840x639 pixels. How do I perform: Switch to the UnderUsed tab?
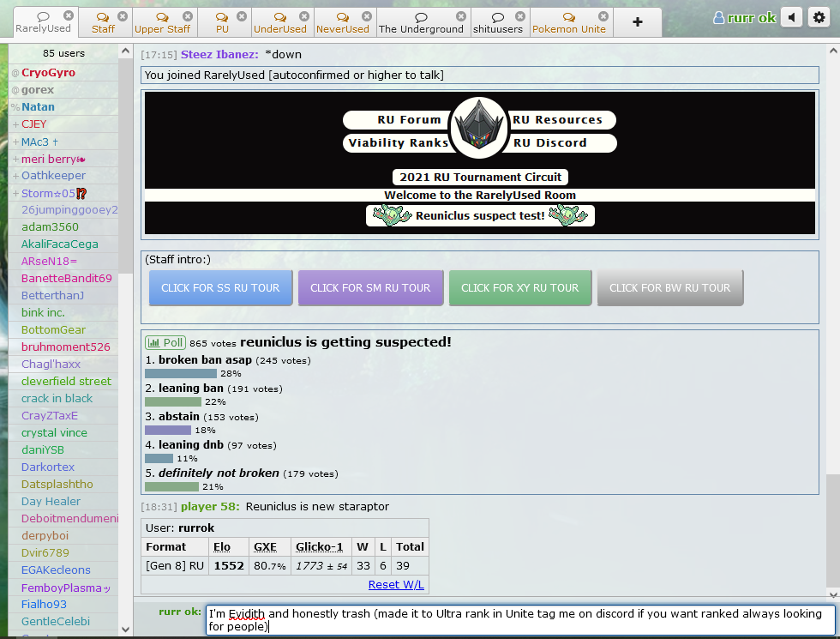pos(280,23)
